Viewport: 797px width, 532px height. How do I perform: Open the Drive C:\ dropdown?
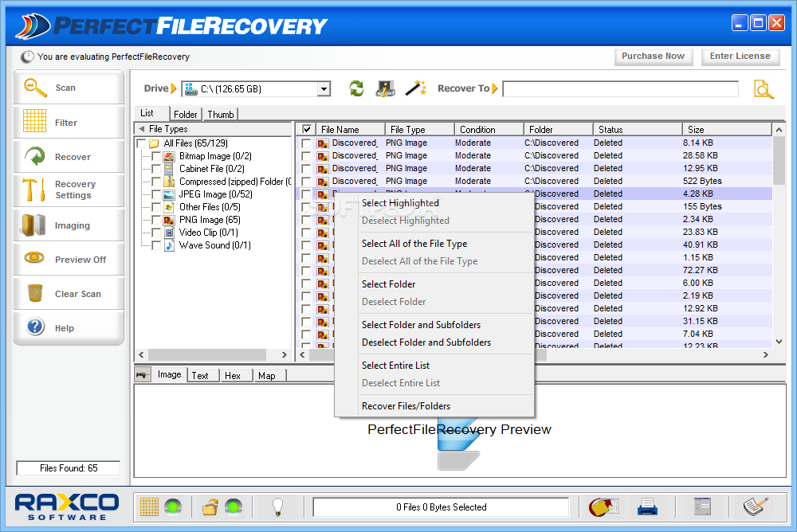pyautogui.click(x=324, y=89)
